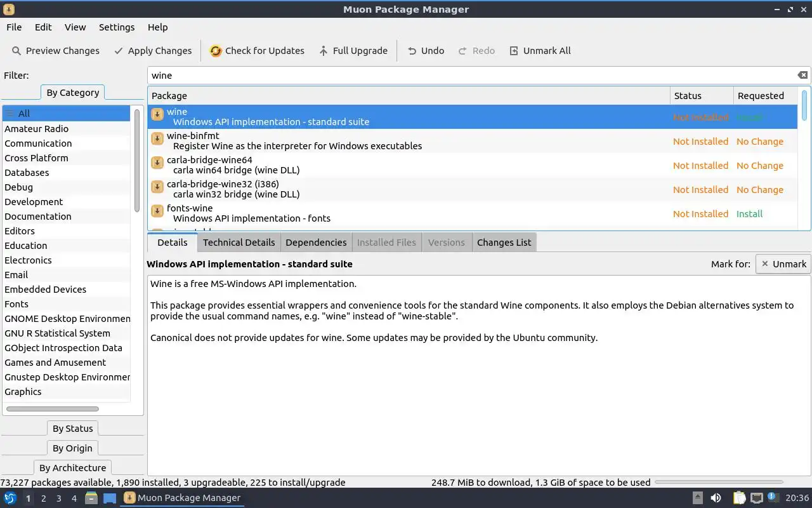Select the Games and Amusement category
This screenshot has width=812, height=508.
(x=66, y=363)
